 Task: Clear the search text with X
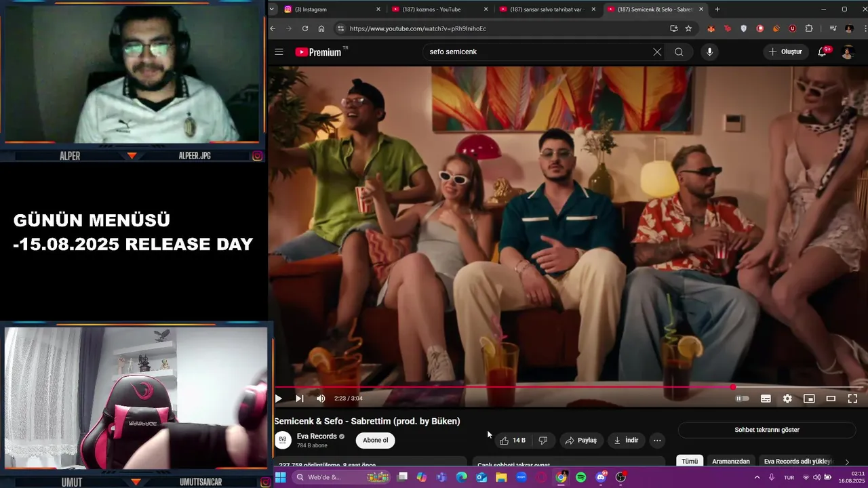point(657,52)
